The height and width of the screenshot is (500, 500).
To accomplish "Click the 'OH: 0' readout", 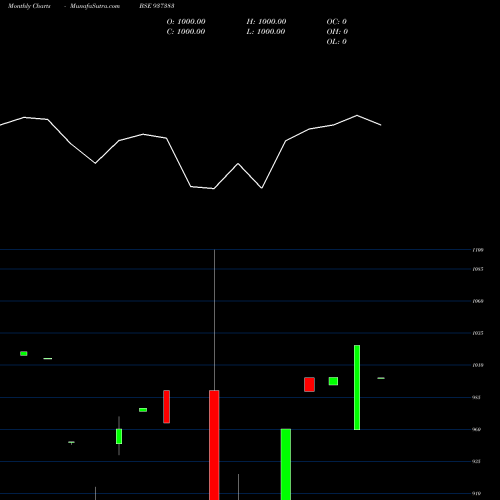I will [x=337, y=32].
